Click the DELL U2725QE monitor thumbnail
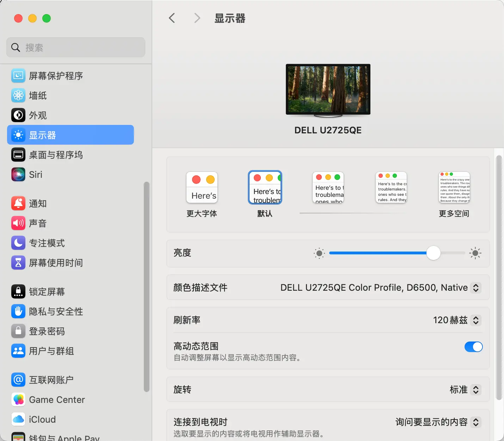The image size is (504, 441). pos(328,91)
